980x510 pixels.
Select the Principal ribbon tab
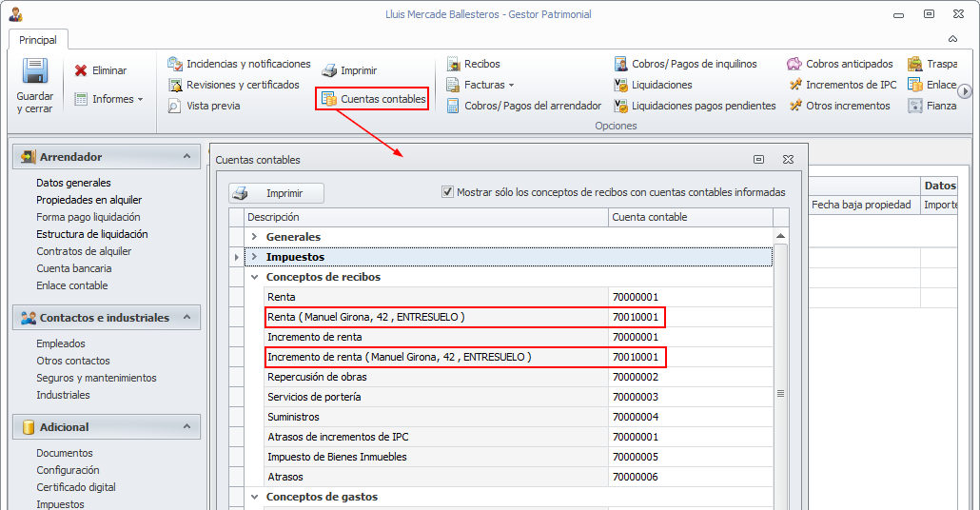[38, 40]
